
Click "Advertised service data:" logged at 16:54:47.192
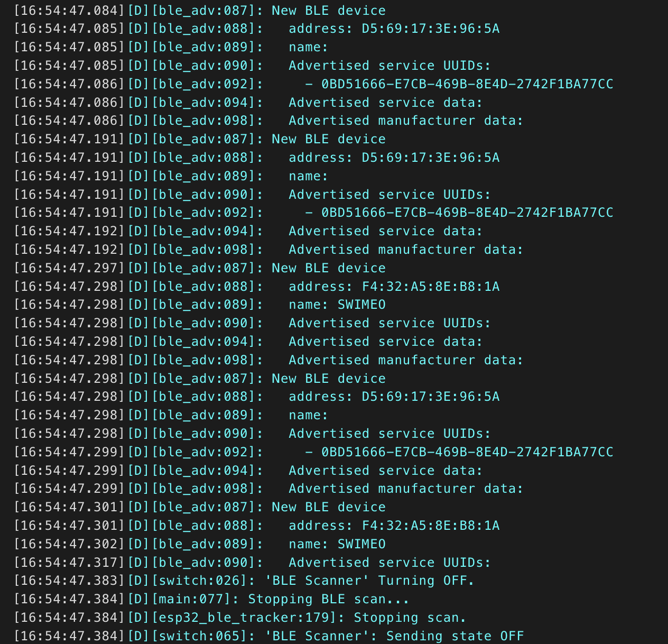click(x=385, y=231)
